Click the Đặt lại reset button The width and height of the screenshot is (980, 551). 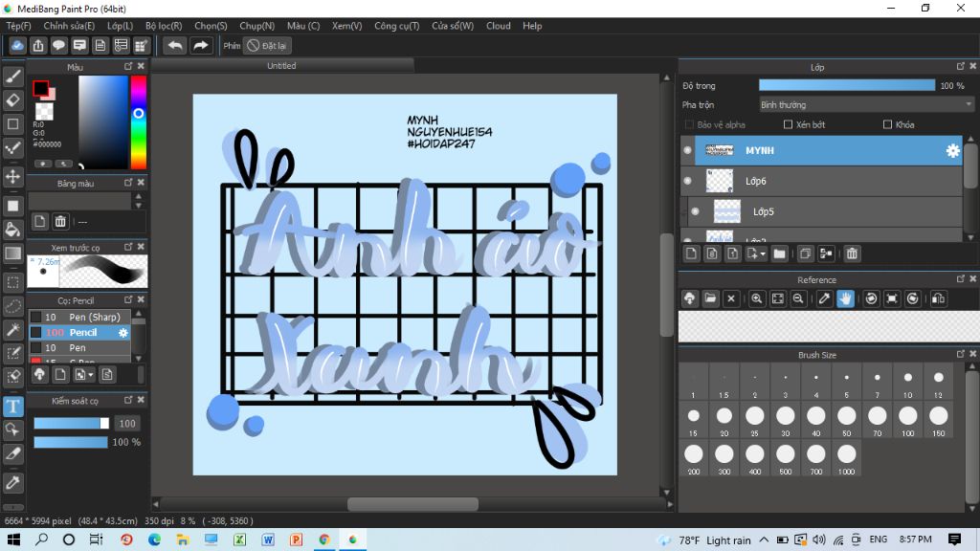point(268,46)
